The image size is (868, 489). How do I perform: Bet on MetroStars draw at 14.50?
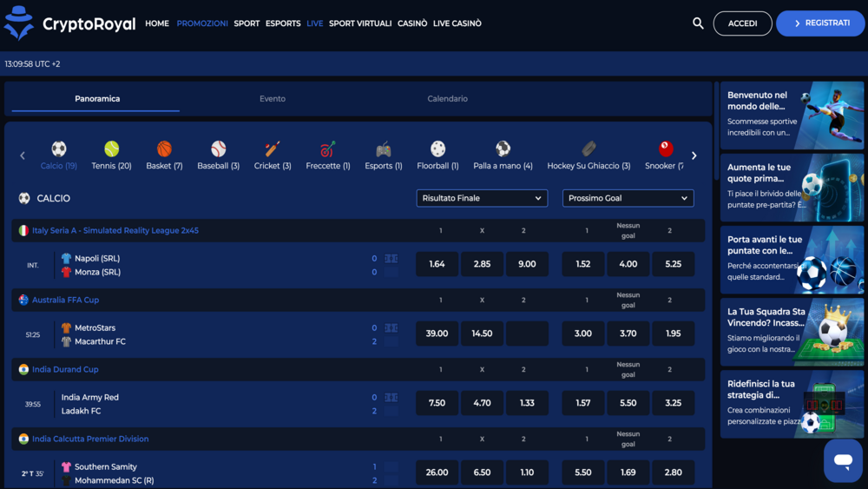(x=482, y=334)
